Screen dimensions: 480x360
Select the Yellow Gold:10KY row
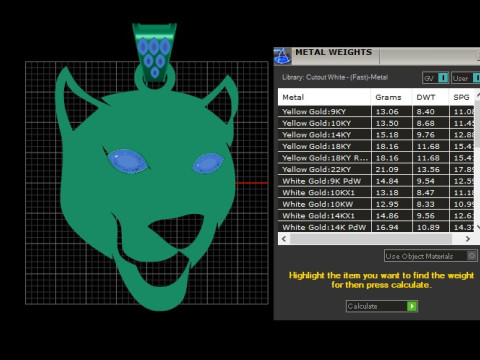pyautogui.click(x=376, y=123)
